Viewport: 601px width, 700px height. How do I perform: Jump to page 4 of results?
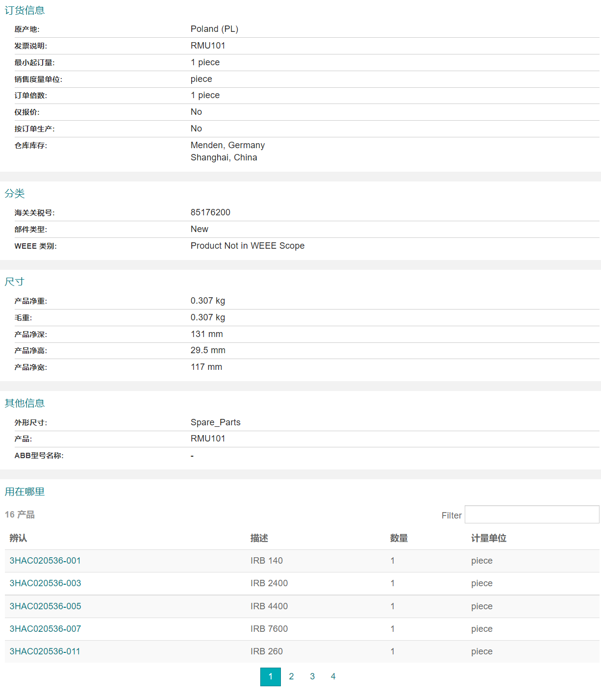click(333, 676)
